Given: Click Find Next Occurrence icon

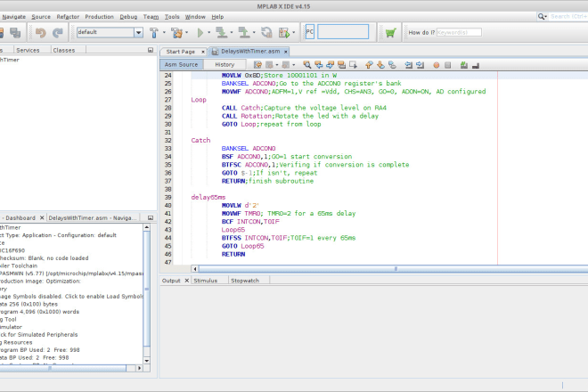Looking at the screenshot, I should [330, 65].
